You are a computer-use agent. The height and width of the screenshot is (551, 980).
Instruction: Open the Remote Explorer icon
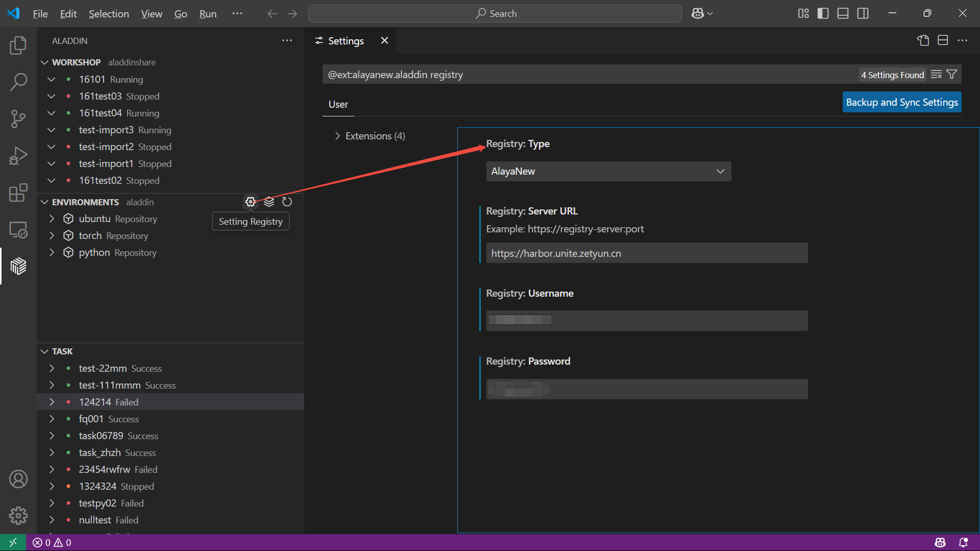(x=18, y=230)
